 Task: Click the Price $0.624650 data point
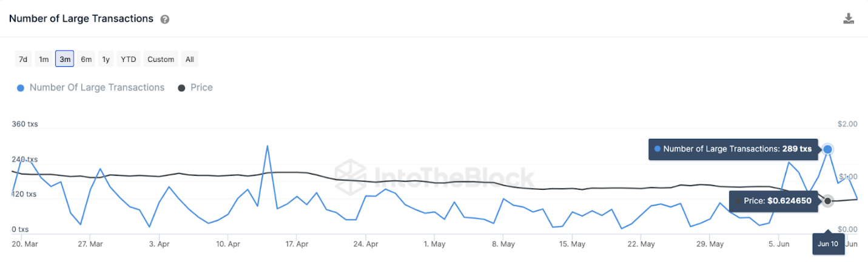(827, 201)
